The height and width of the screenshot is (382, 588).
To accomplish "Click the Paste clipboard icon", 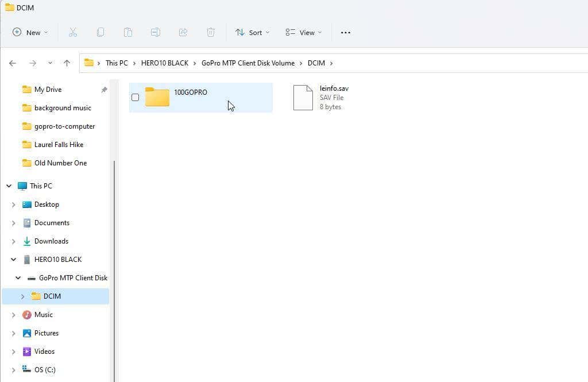I will 128,32.
